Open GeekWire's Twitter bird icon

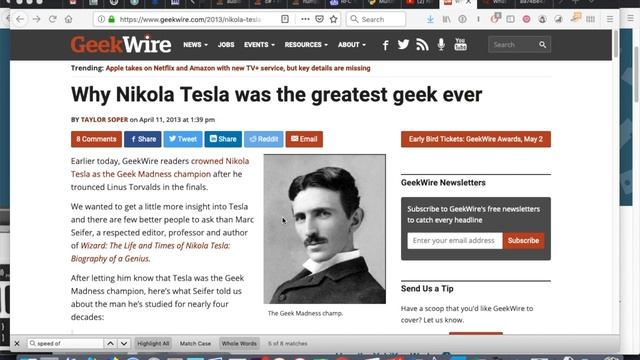(403, 44)
